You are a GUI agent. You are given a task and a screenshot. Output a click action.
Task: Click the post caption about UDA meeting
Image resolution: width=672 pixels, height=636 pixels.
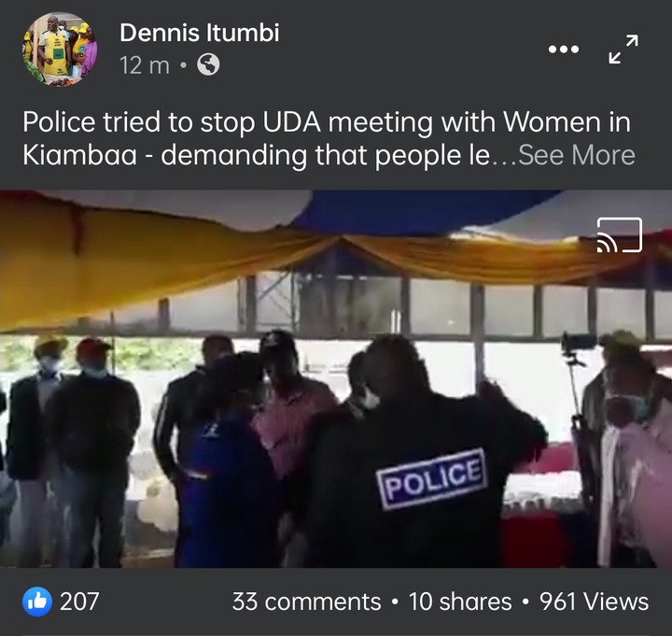pos(329,138)
